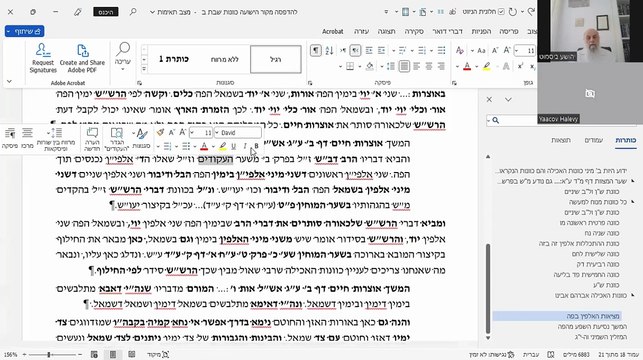Click the ribbon multilevel list icon
This screenshot has height=360, width=643.
tap(403, 50)
